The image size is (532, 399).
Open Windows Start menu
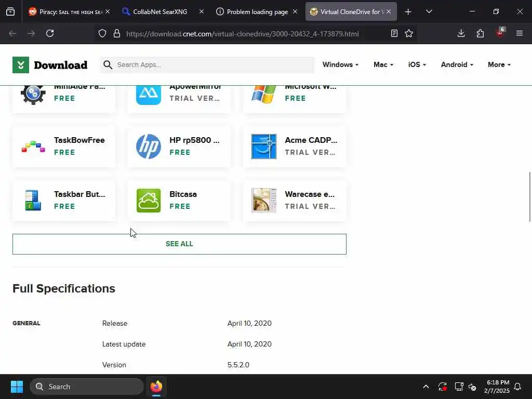click(17, 387)
